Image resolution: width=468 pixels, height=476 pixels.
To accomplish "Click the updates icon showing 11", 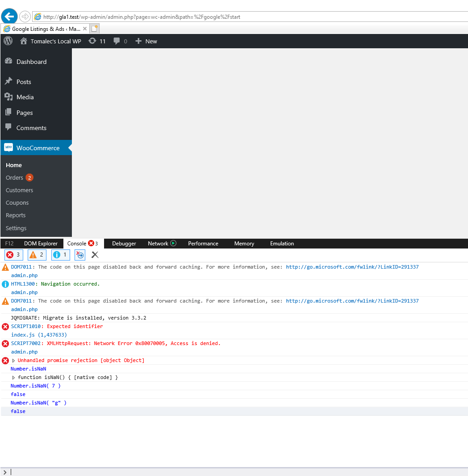I will click(96, 41).
